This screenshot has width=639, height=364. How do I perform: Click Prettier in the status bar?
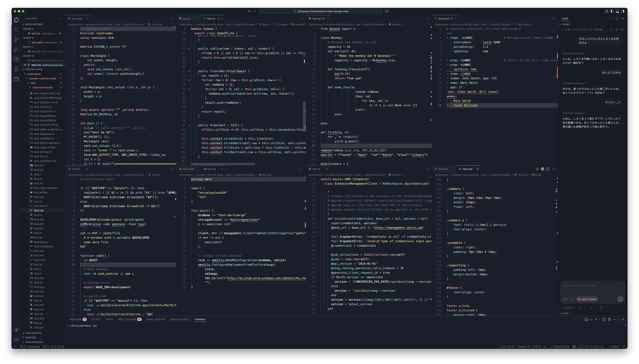(613, 347)
